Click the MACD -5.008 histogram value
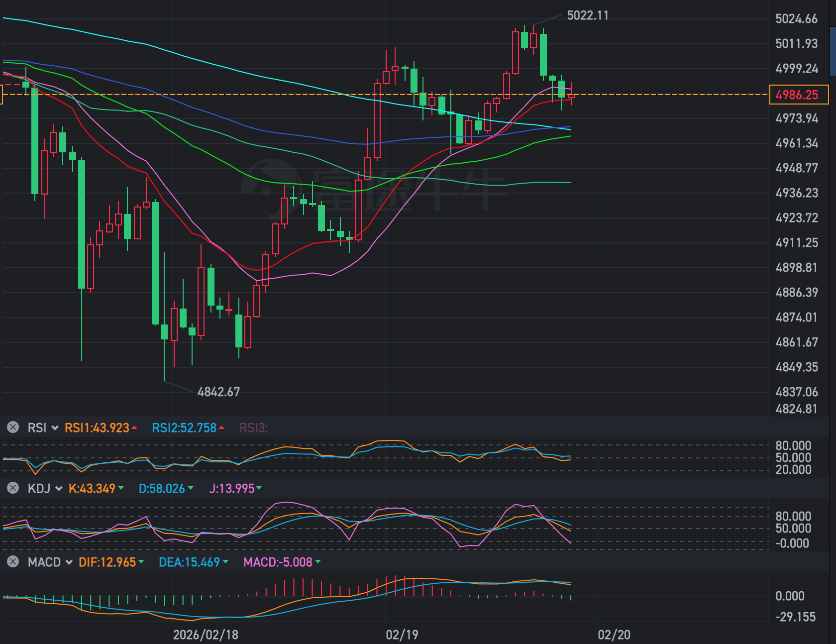This screenshot has height=644, width=836. pyautogui.click(x=278, y=562)
